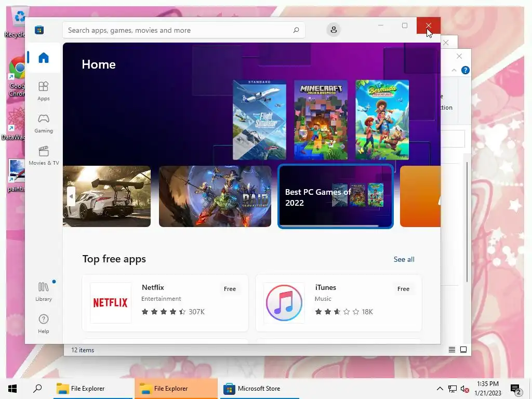The height and width of the screenshot is (399, 532).
Task: Click the Netflix 307K rating stars
Action: pyautogui.click(x=164, y=312)
